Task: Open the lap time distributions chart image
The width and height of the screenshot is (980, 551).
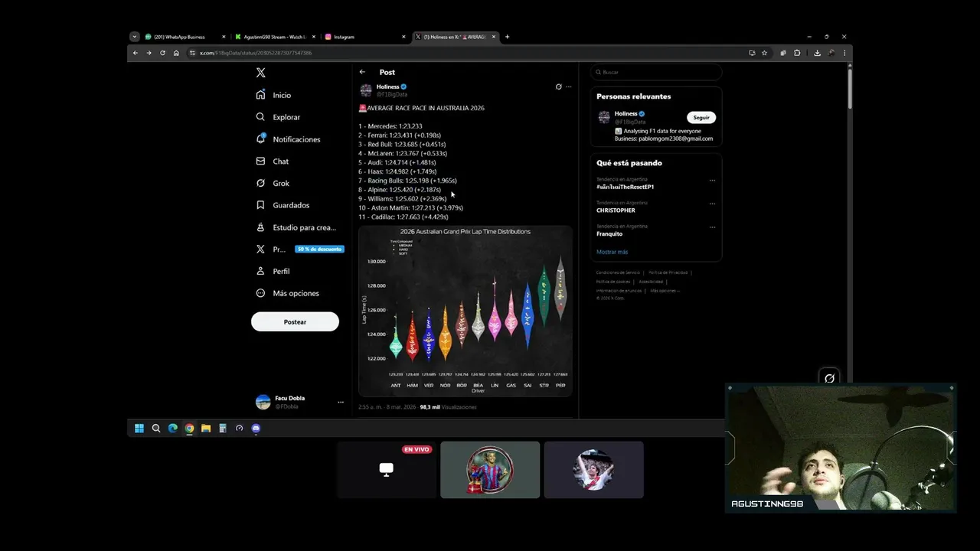Action: point(465,311)
